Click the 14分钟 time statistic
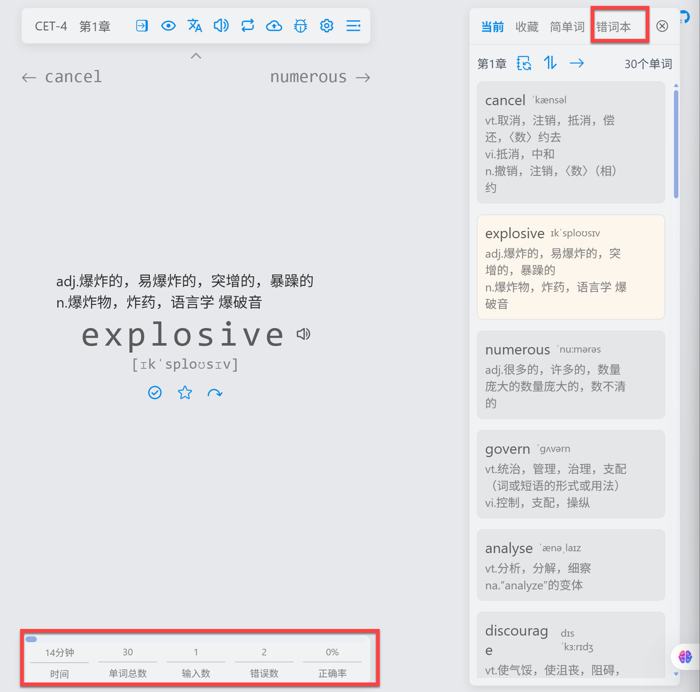This screenshot has width=700, height=692. point(59,653)
